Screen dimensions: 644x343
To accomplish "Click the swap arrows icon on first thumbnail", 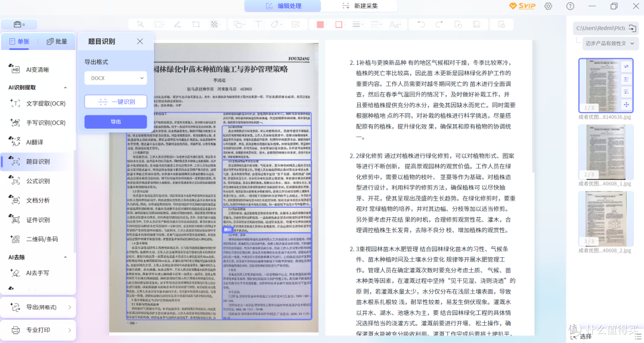I will [x=626, y=67].
